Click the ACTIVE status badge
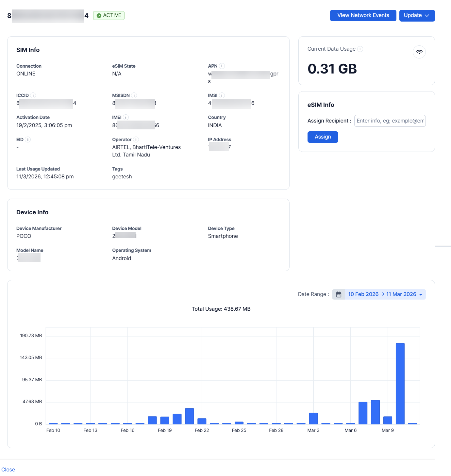The image size is (451, 476). pyautogui.click(x=109, y=15)
